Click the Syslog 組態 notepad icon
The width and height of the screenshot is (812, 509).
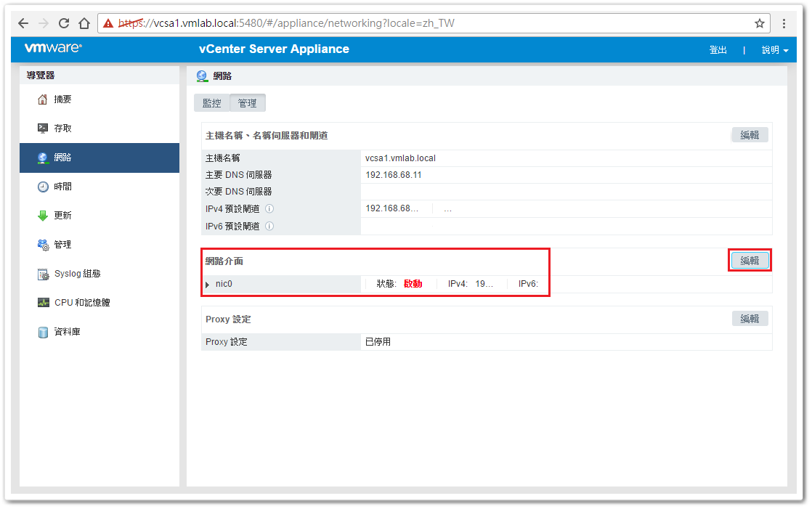pos(43,274)
